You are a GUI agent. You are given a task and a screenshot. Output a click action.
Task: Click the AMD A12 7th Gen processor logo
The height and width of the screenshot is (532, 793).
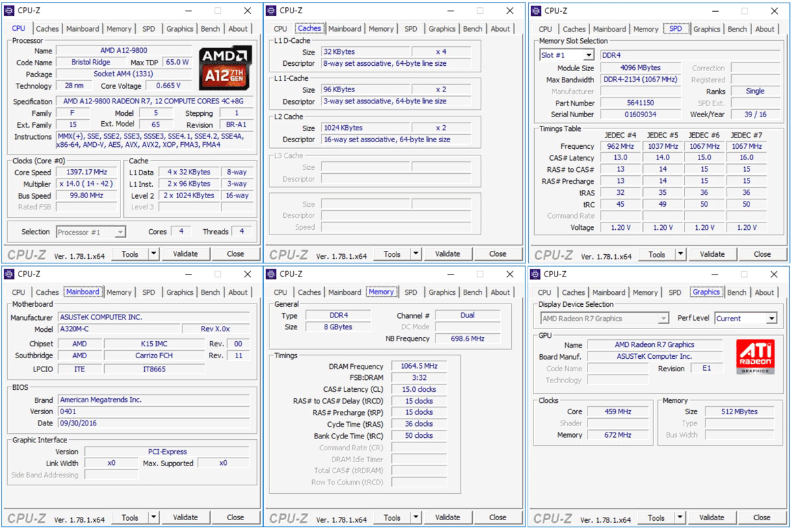point(225,68)
